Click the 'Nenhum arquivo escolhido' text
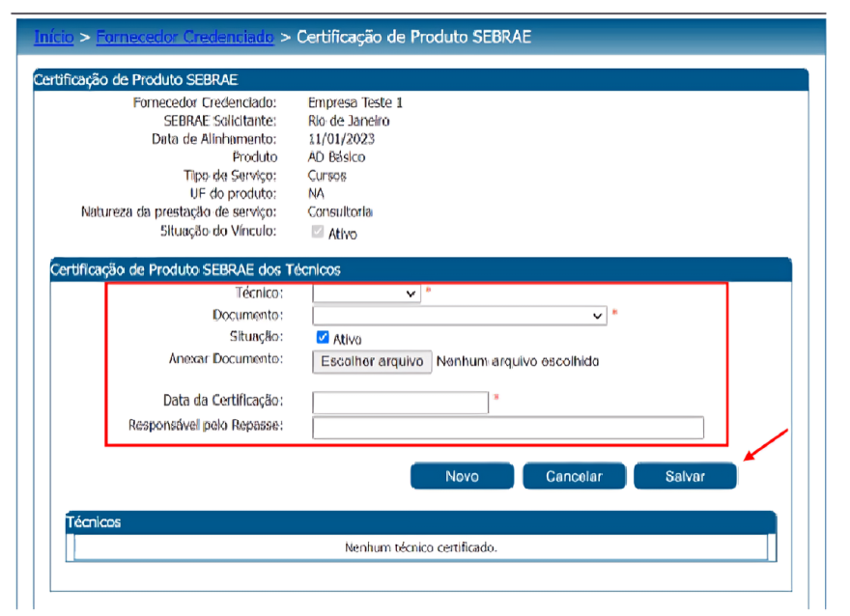The width and height of the screenshot is (850, 616). point(517,361)
